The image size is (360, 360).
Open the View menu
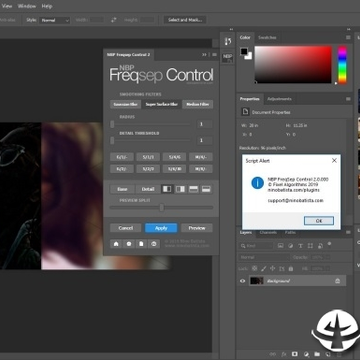[x=7, y=6]
